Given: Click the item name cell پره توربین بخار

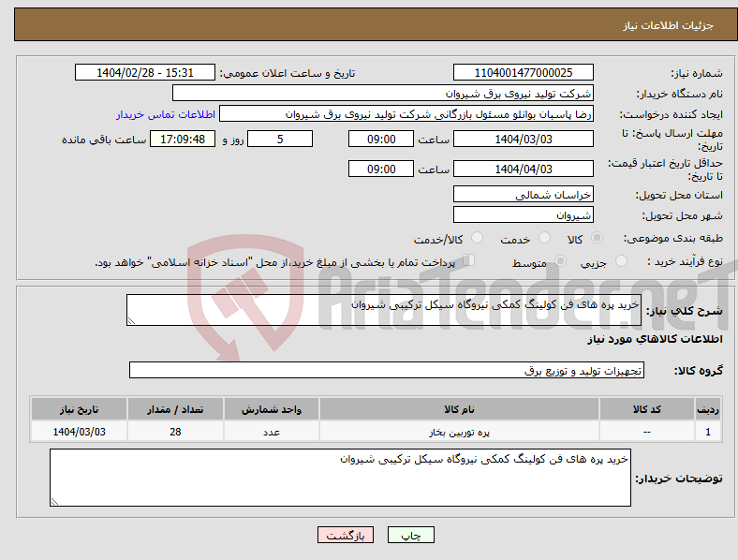Looking at the screenshot, I should (459, 432).
